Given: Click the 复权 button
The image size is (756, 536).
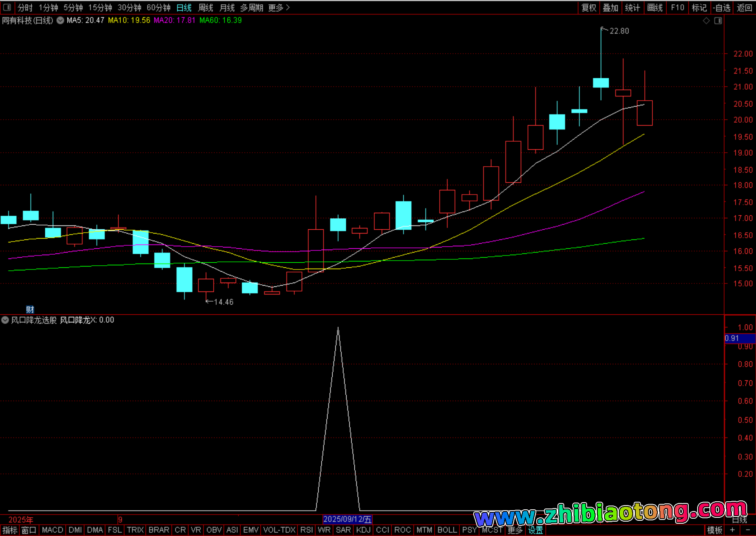Looking at the screenshot, I should (588, 8).
